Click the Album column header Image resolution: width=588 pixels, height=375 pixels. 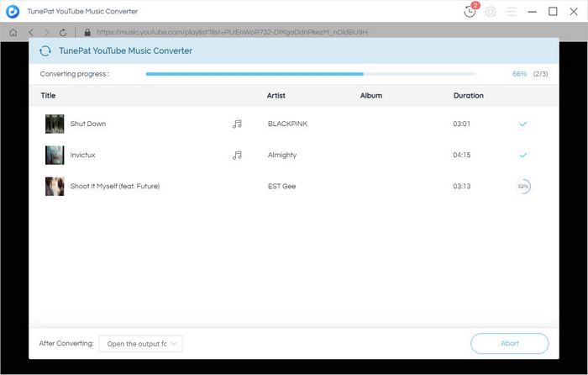[371, 95]
